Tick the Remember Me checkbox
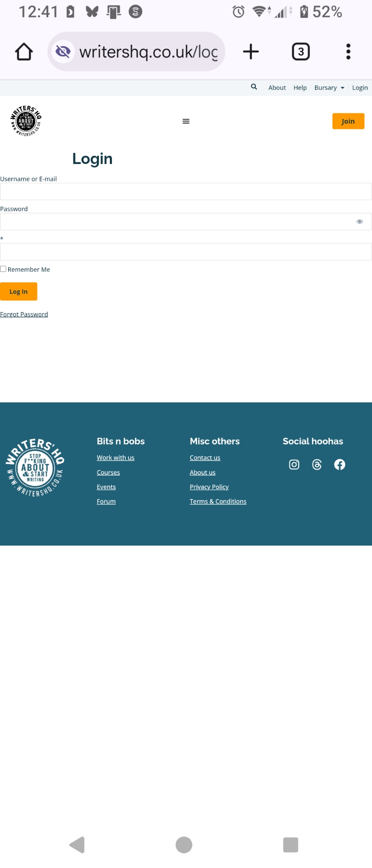 3,269
